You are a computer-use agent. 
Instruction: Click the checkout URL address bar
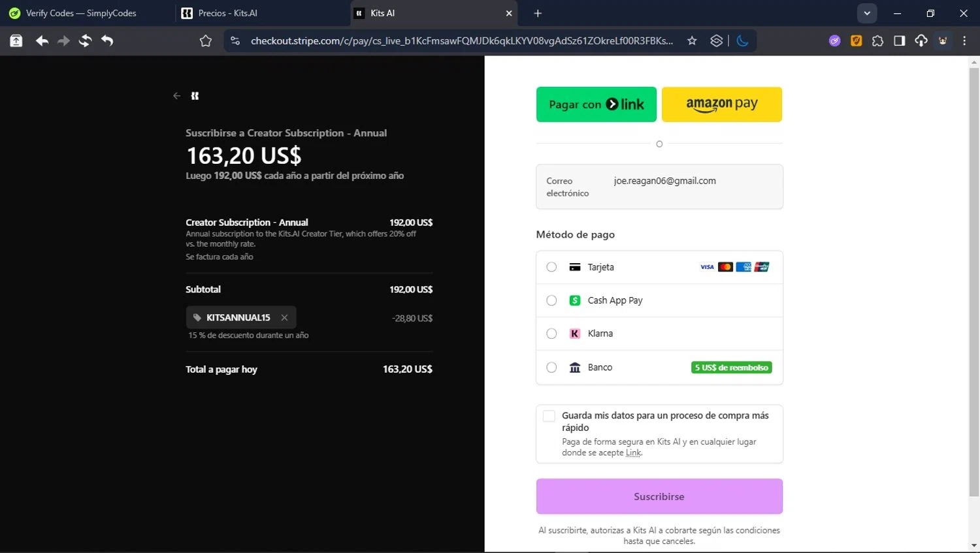click(x=462, y=41)
